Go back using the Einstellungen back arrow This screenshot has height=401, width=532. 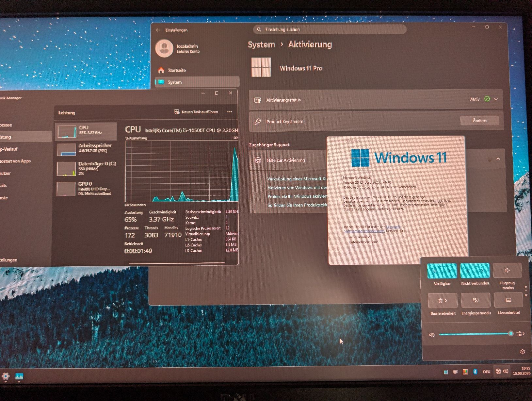[158, 30]
